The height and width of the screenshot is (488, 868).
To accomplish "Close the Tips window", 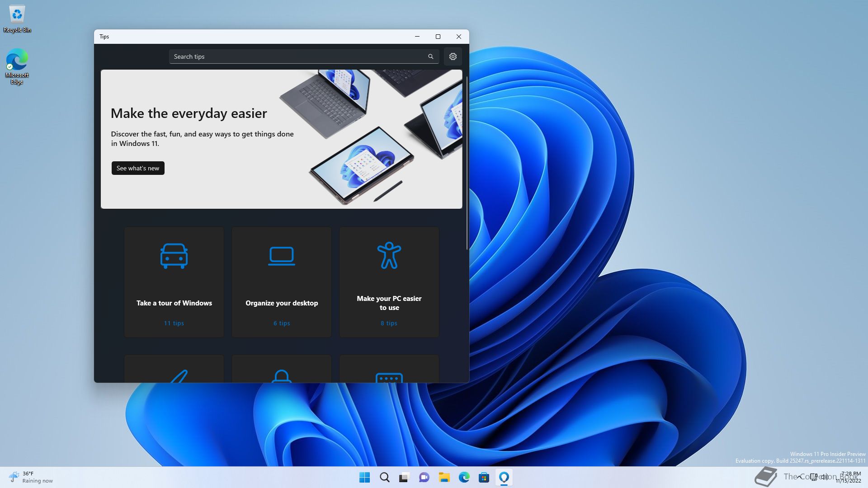I will pos(459,37).
